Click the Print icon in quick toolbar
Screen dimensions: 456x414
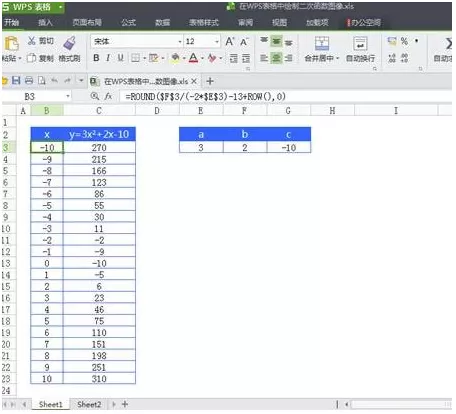pos(29,80)
